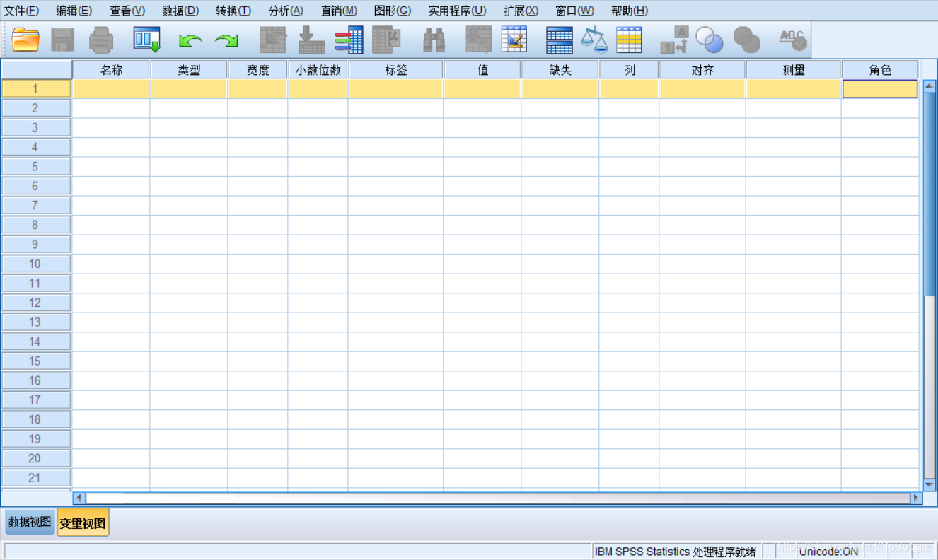Open the 图形(G) menu
938x560 pixels.
coord(393,11)
